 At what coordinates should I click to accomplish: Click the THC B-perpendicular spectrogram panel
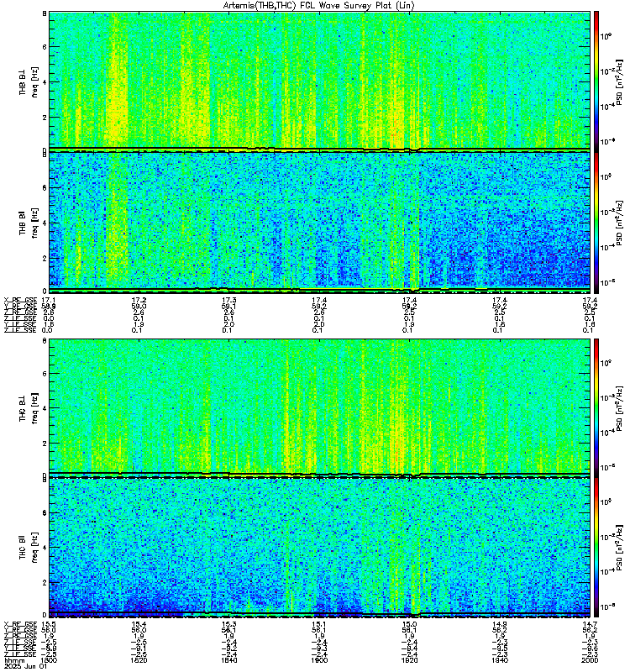(x=319, y=407)
